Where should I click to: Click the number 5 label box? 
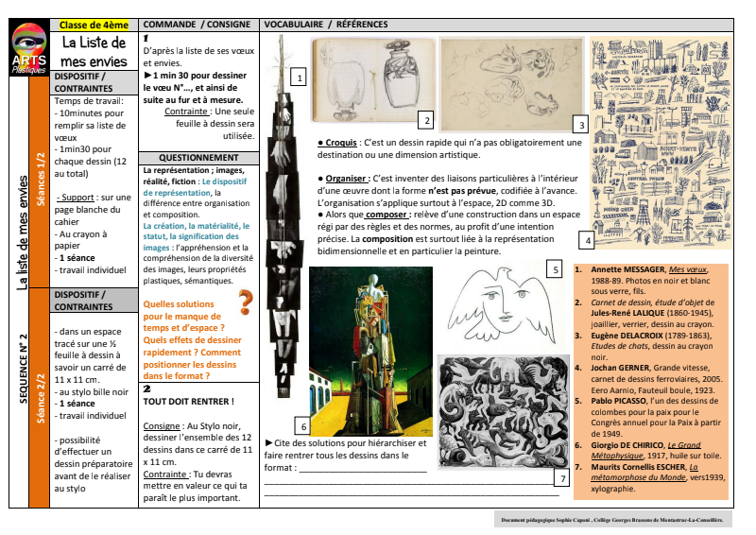pyautogui.click(x=557, y=269)
